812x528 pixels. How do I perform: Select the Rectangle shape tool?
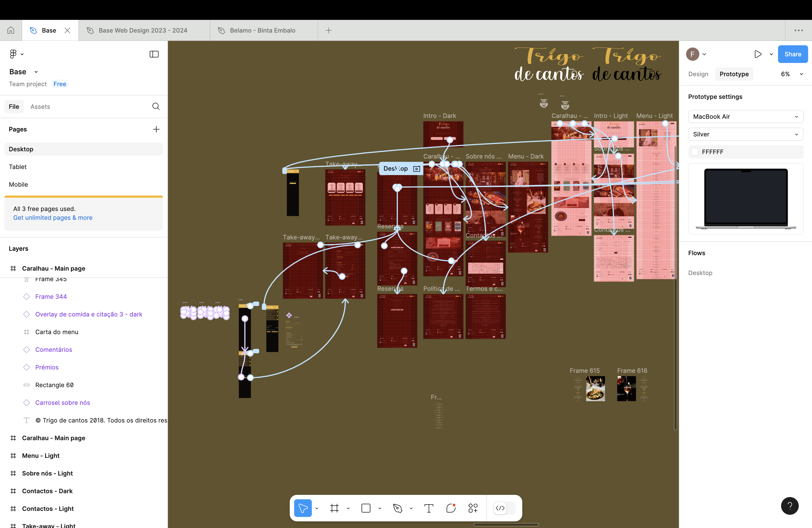(366, 508)
